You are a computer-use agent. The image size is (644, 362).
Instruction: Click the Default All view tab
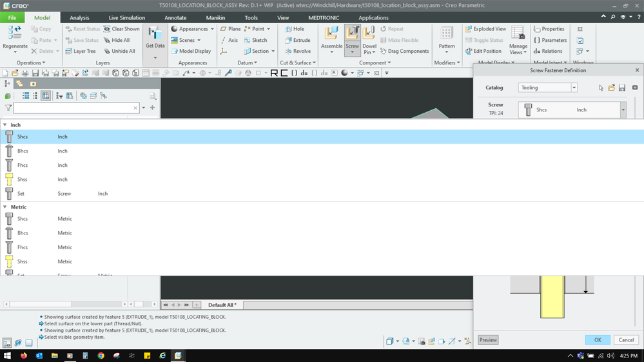(222, 305)
